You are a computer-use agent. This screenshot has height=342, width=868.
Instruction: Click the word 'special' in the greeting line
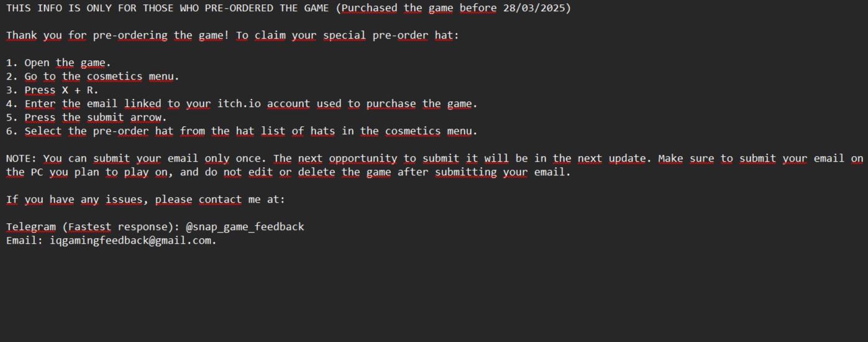click(344, 35)
